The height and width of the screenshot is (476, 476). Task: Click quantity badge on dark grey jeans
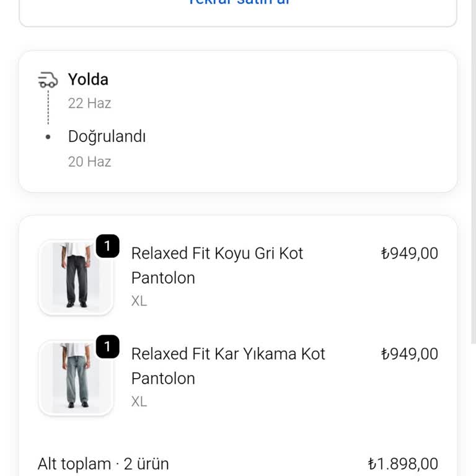[x=107, y=246]
